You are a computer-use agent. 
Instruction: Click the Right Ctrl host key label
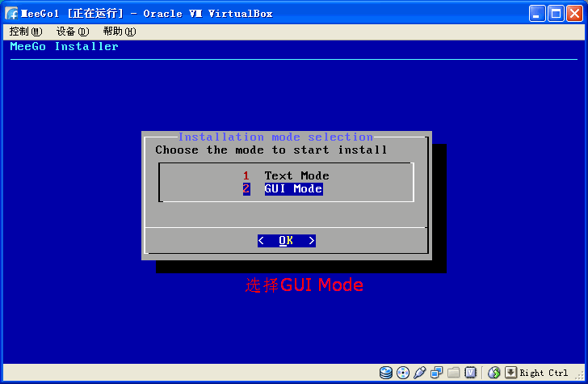click(x=544, y=373)
